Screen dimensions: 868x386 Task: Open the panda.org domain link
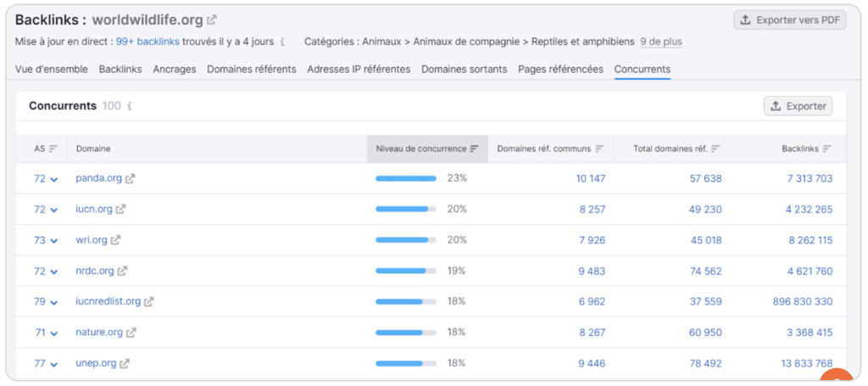[x=98, y=178]
